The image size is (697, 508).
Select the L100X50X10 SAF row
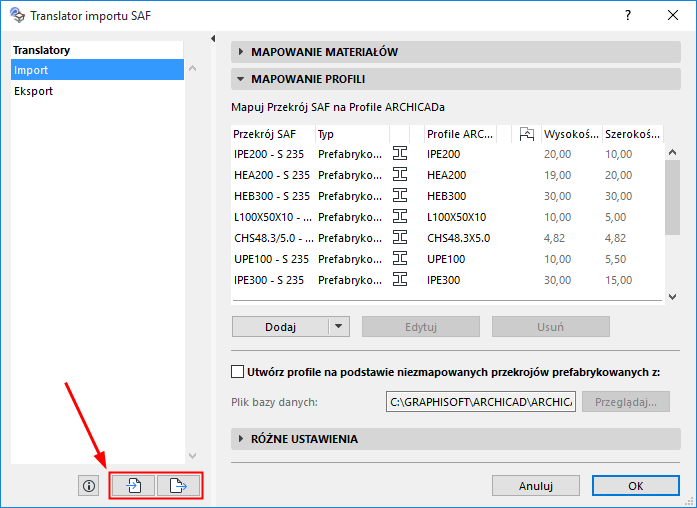tap(448, 217)
